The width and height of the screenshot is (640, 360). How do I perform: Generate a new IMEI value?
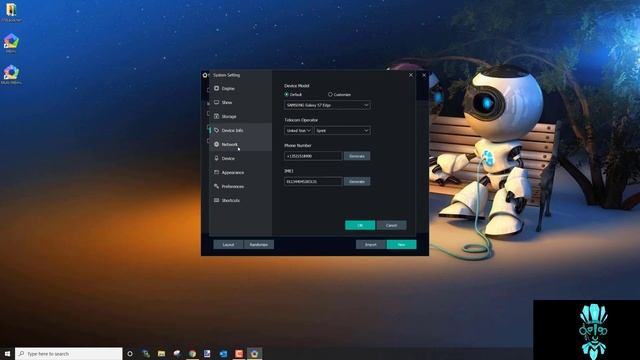tap(357, 181)
